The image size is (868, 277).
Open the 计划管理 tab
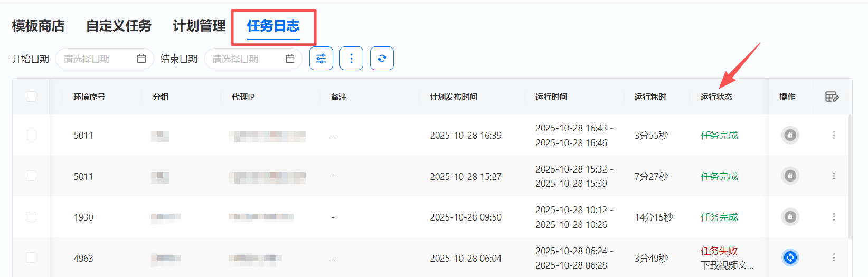pyautogui.click(x=199, y=26)
